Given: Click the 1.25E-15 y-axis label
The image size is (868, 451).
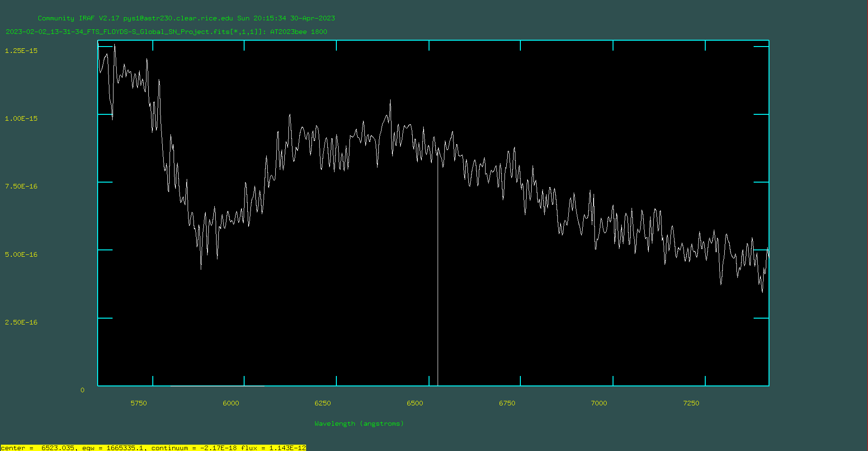Looking at the screenshot, I should (x=21, y=51).
